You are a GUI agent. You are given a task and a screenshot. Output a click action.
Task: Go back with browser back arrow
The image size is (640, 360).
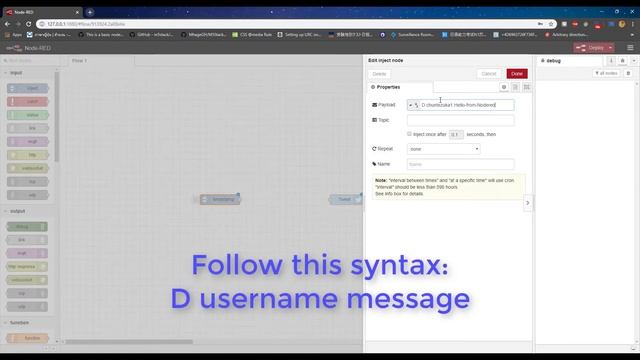pyautogui.click(x=7, y=24)
